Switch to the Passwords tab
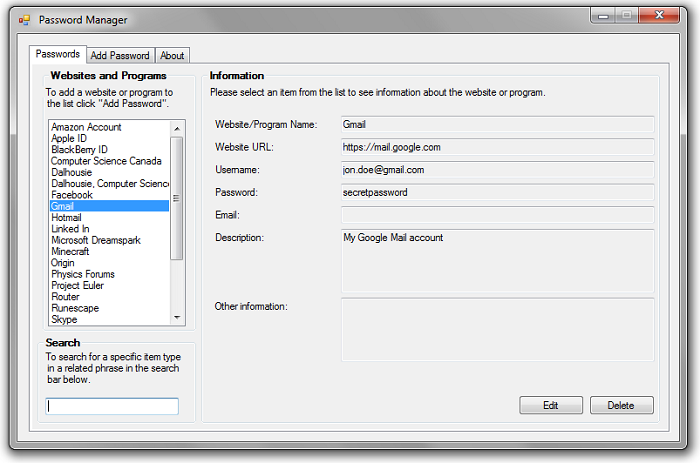 [x=58, y=54]
